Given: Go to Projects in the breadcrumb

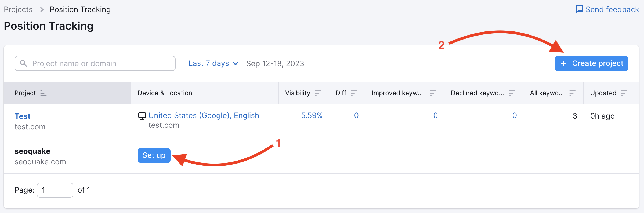Looking at the screenshot, I should coord(18,9).
